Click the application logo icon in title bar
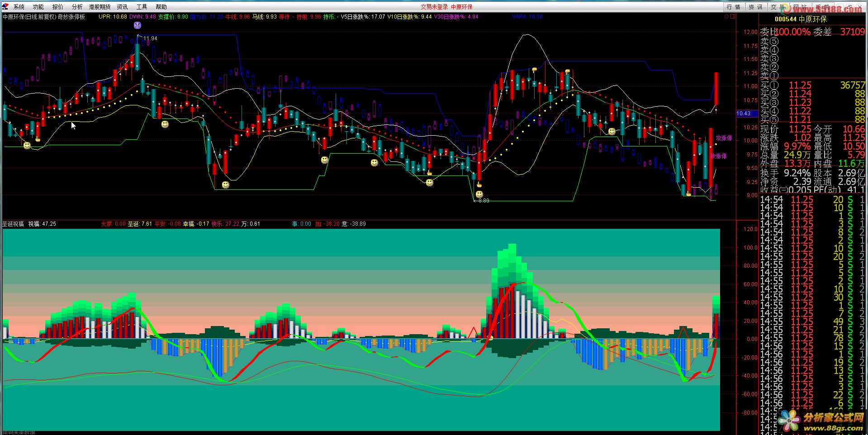 (5, 6)
